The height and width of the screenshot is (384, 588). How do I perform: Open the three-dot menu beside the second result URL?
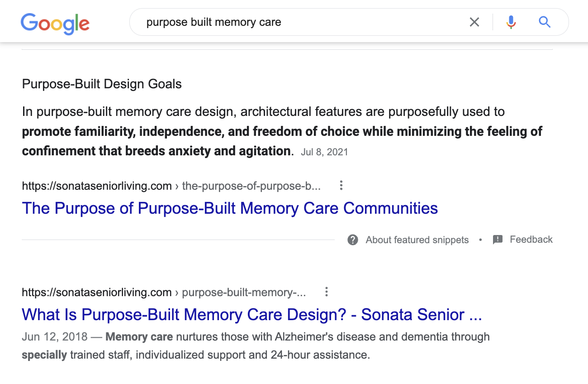click(x=327, y=292)
